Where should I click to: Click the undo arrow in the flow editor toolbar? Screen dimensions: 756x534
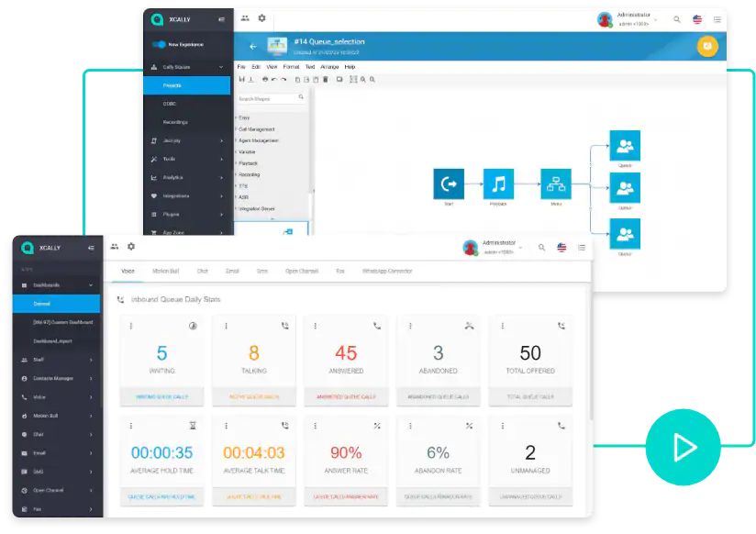pyautogui.click(x=275, y=78)
